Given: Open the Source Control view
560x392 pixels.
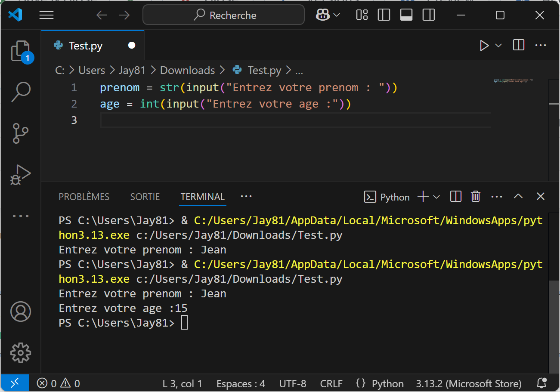Looking at the screenshot, I should pyautogui.click(x=21, y=133).
